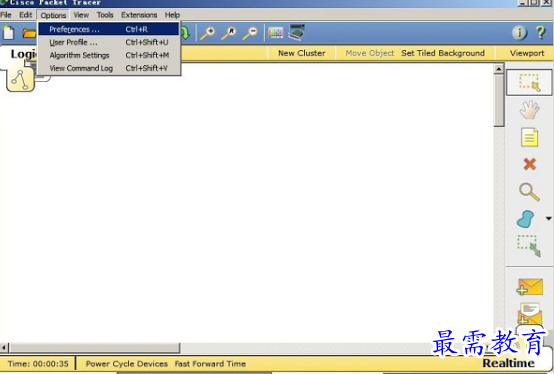
Task: Click the vertical scrollbar up arrow
Action: tap(499, 69)
